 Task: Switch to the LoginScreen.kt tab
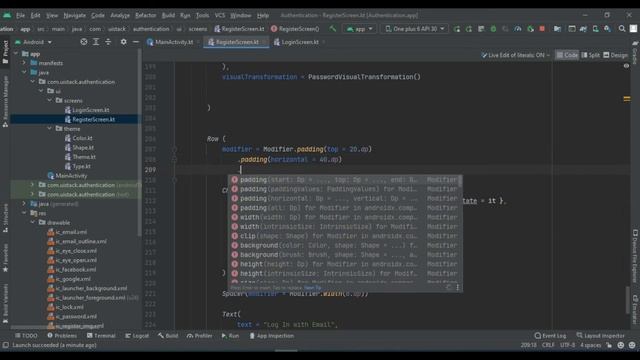[x=300, y=42]
